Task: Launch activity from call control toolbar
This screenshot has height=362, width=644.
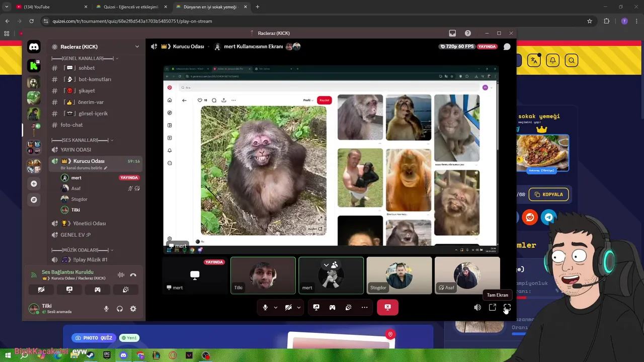Action: pyautogui.click(x=332, y=307)
